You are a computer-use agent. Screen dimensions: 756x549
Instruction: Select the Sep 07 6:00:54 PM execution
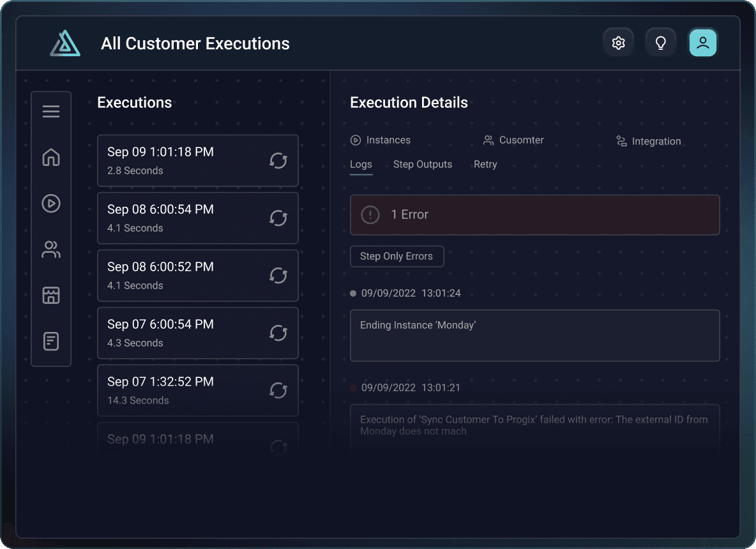198,333
